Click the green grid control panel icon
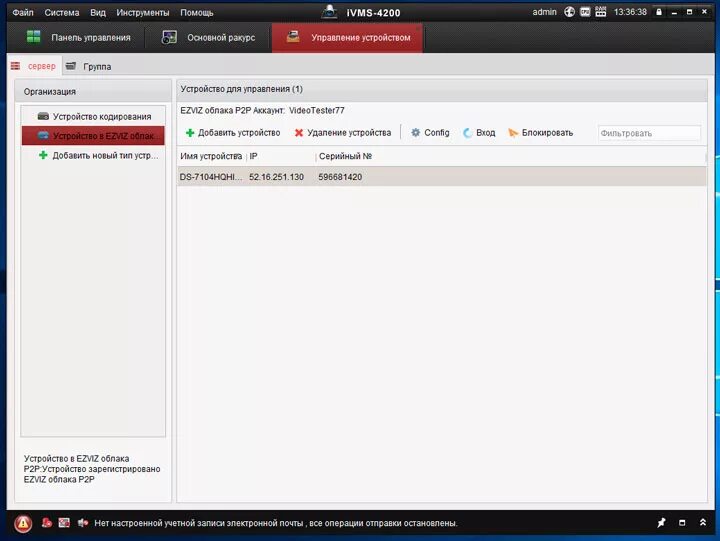This screenshot has width=720, height=541. click(x=34, y=37)
